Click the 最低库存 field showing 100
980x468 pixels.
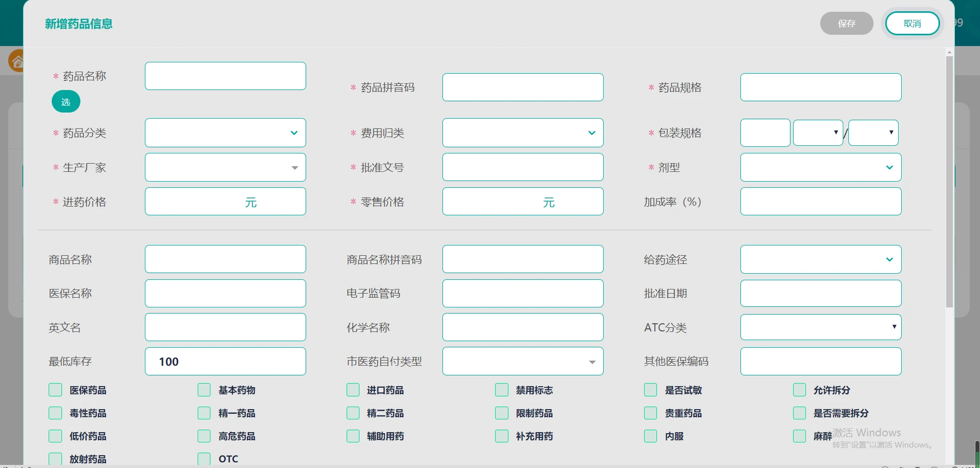[x=225, y=361]
